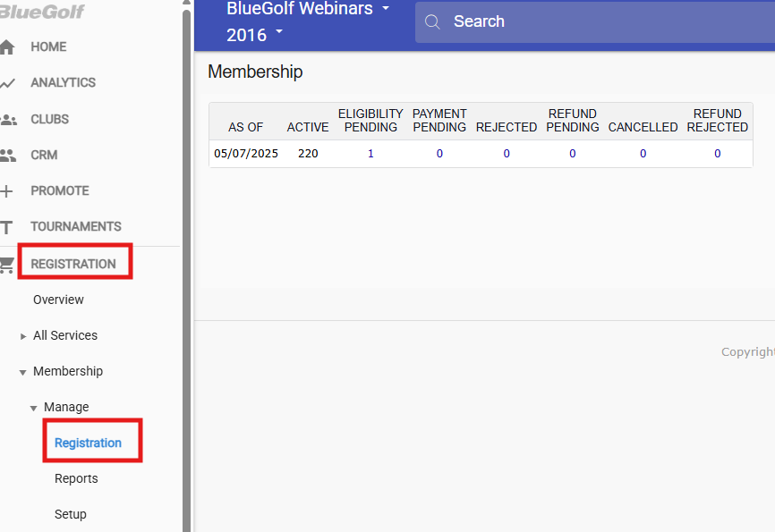Open Refund Rejected count 0
The width and height of the screenshot is (775, 532).
pyautogui.click(x=717, y=154)
